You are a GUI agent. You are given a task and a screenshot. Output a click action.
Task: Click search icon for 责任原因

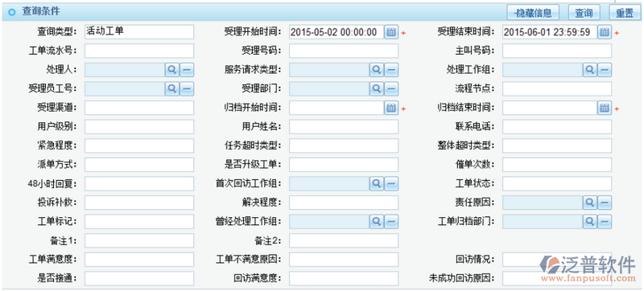pyautogui.click(x=590, y=203)
